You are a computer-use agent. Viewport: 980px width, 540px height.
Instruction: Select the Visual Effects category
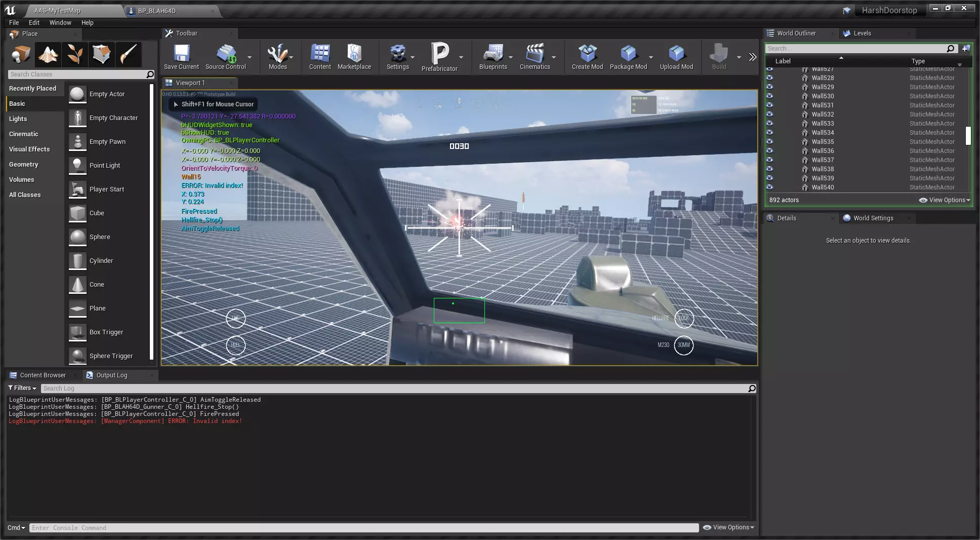click(29, 149)
